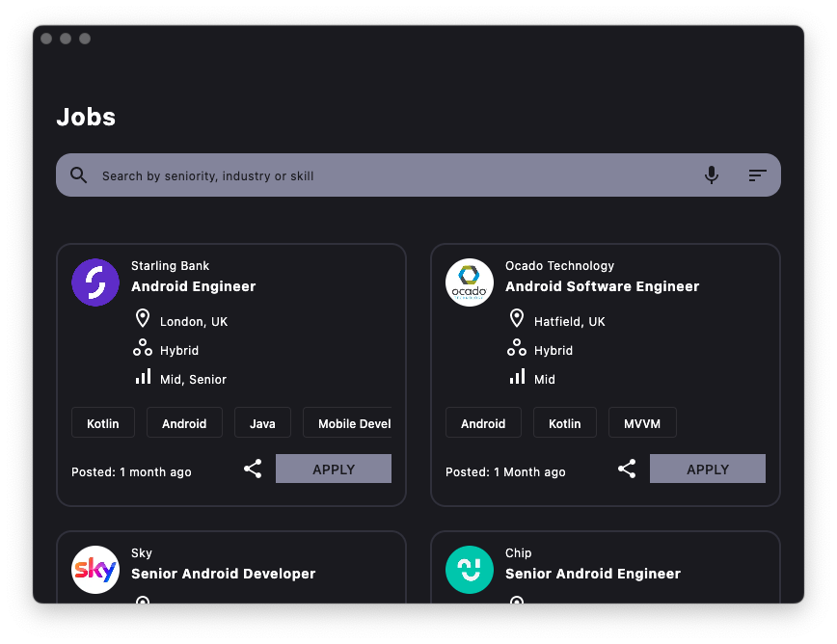Screen dimensions: 837x644
Task: Open the filter options icon
Action: tap(758, 175)
